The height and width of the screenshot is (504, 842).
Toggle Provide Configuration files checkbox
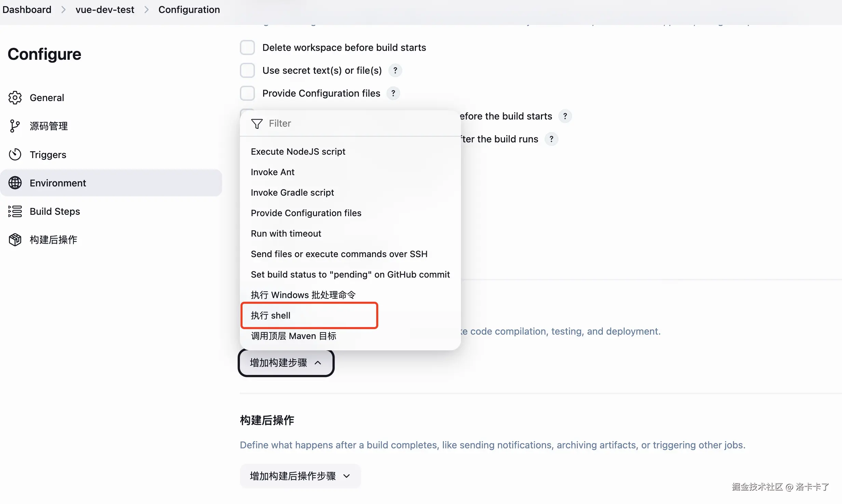click(247, 93)
